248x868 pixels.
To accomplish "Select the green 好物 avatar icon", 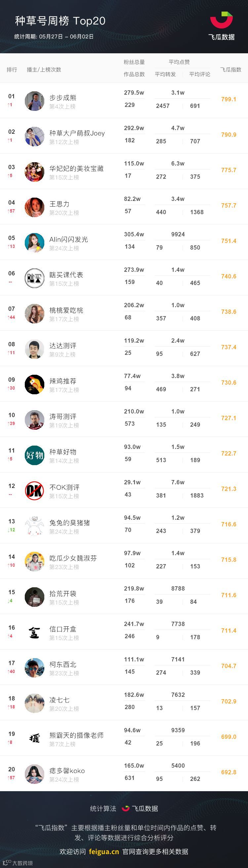I will click(x=35, y=455).
